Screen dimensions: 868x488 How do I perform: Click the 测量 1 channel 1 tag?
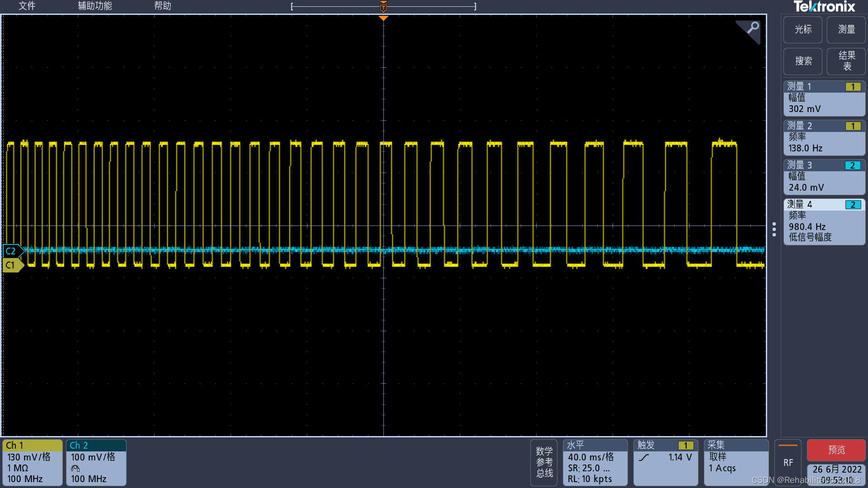(853, 87)
